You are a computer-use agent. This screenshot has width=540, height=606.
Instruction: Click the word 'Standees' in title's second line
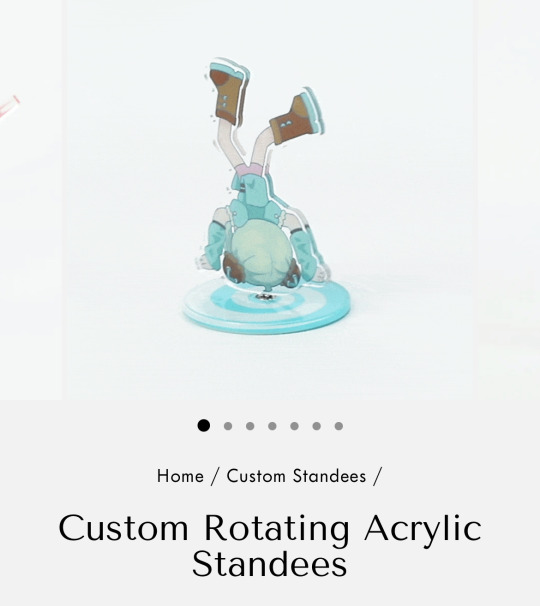[269, 565]
